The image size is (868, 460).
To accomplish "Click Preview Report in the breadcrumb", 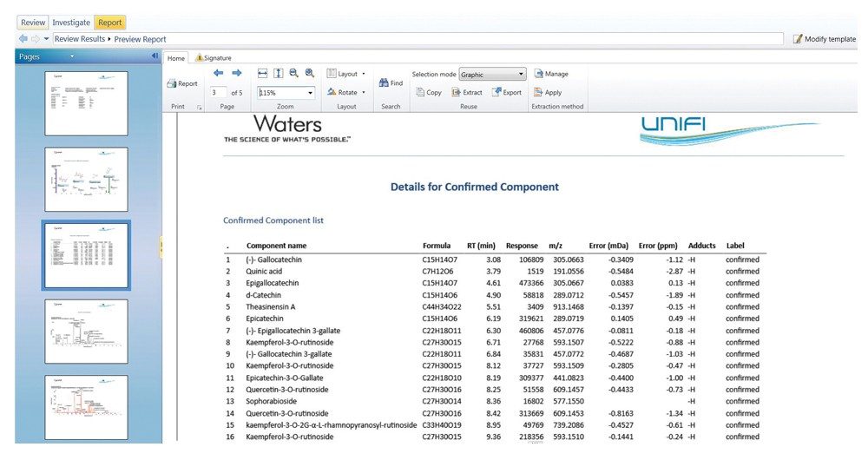I will pos(140,39).
